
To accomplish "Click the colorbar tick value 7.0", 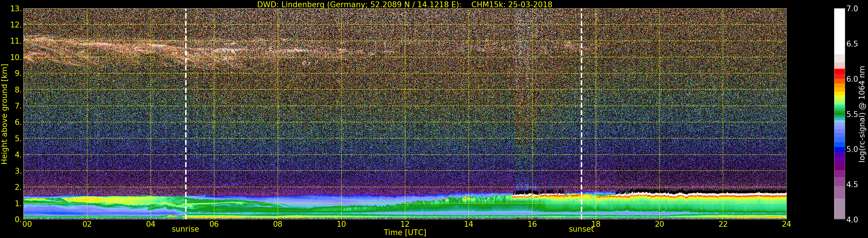I will coord(852,9).
